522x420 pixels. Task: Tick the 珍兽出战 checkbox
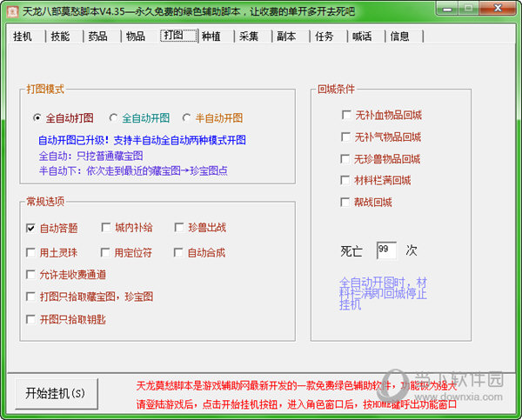click(179, 228)
